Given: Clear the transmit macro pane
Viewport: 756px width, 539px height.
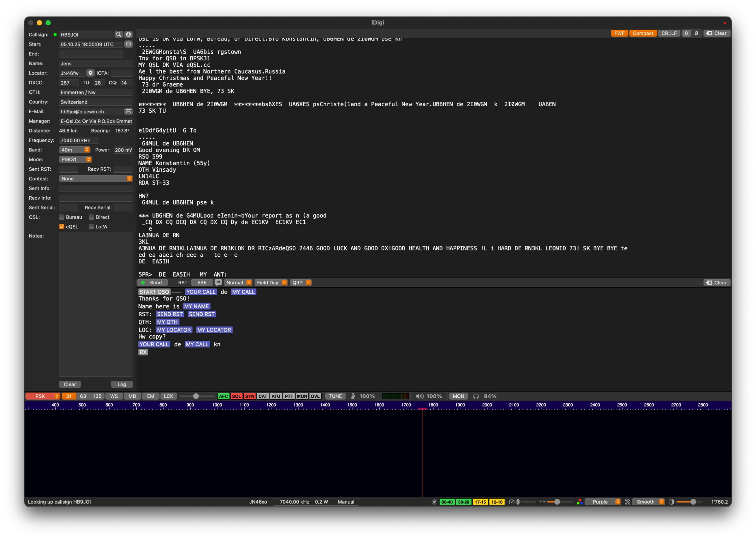Looking at the screenshot, I should [x=717, y=283].
